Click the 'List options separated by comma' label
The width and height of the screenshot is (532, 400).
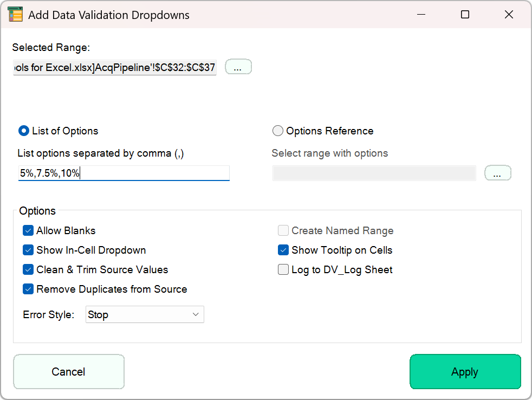[101, 153]
